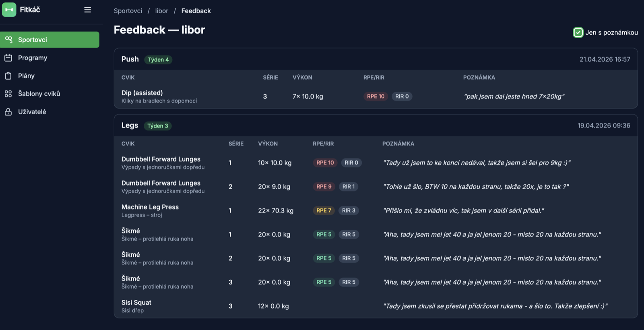Select the Dip (assisted) exercise row

[376, 97]
